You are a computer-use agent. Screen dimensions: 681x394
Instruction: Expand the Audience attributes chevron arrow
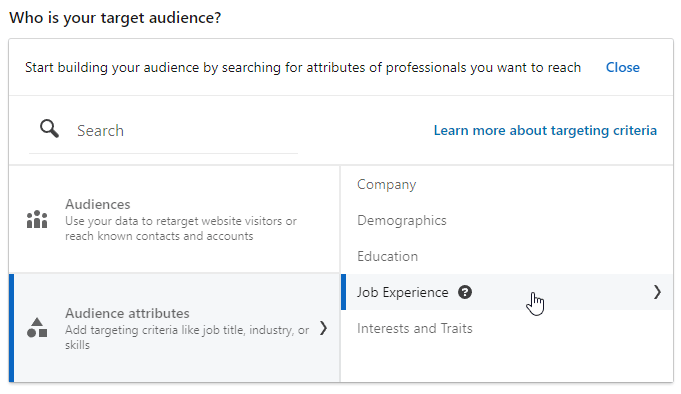tap(323, 328)
